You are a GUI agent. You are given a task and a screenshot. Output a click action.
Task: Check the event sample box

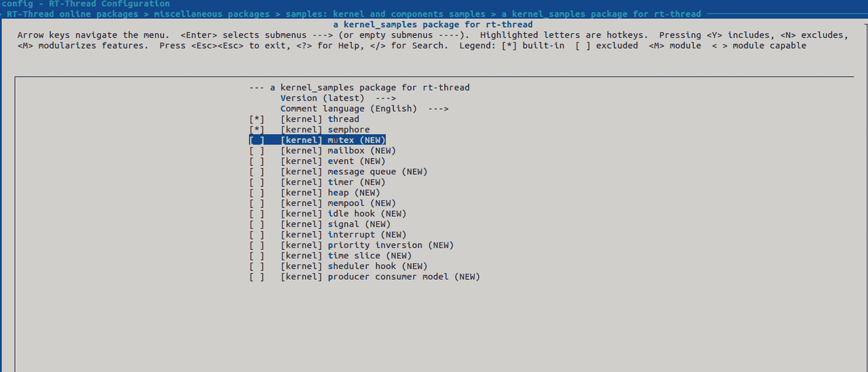coord(256,161)
